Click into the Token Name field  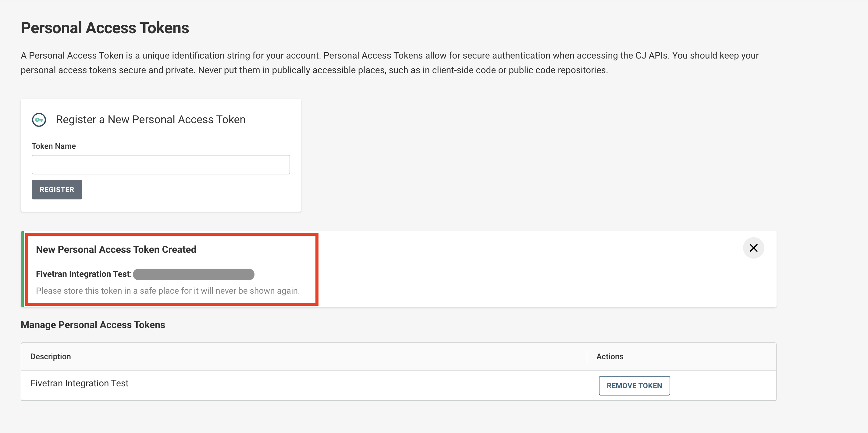(161, 165)
